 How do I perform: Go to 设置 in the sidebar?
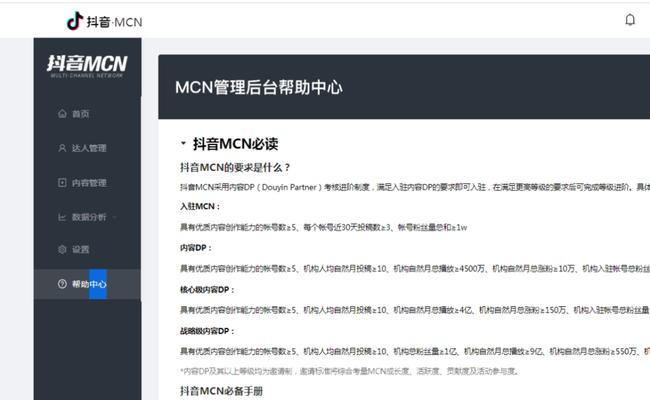[87, 249]
